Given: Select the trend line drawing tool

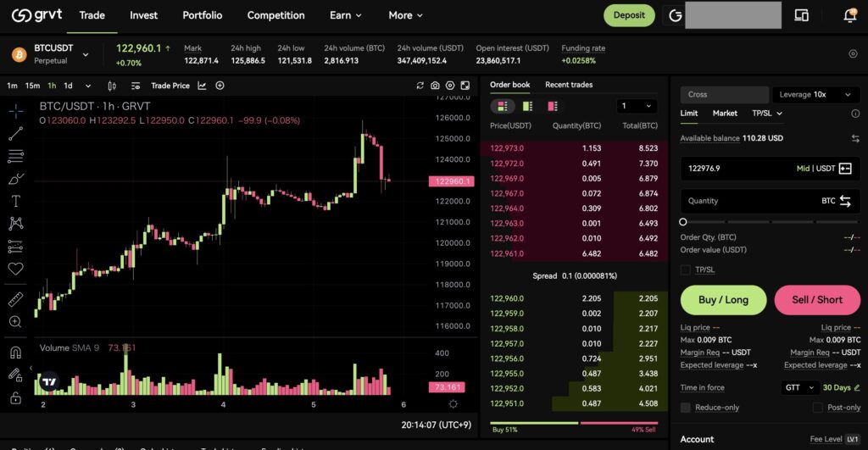Looking at the screenshot, I should click(15, 134).
